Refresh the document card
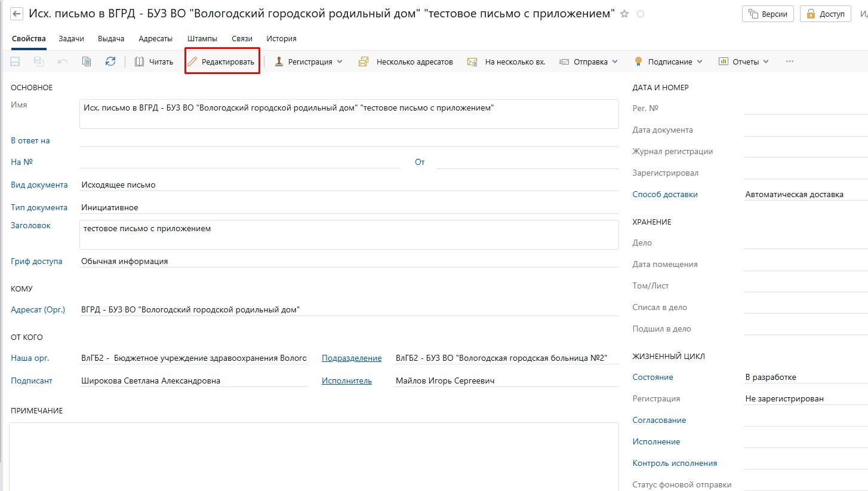Viewport: 868px width, 491px height. point(110,62)
